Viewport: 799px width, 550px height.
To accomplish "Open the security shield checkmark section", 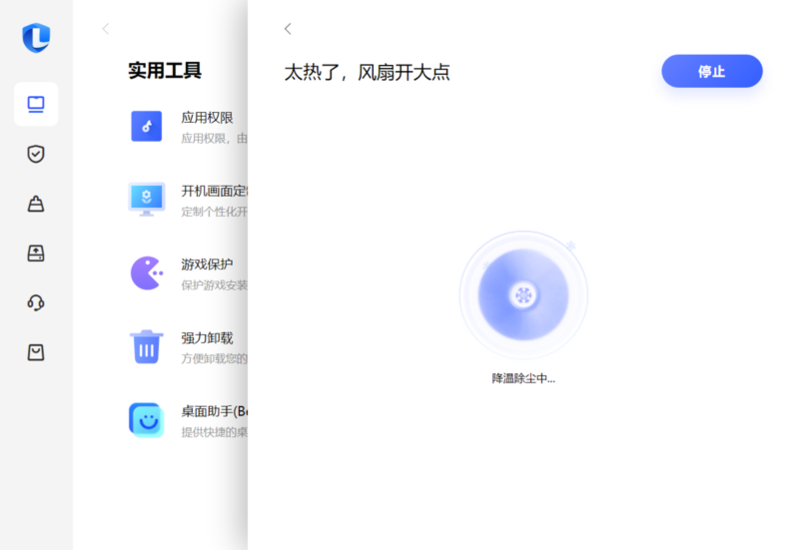I will (36, 154).
